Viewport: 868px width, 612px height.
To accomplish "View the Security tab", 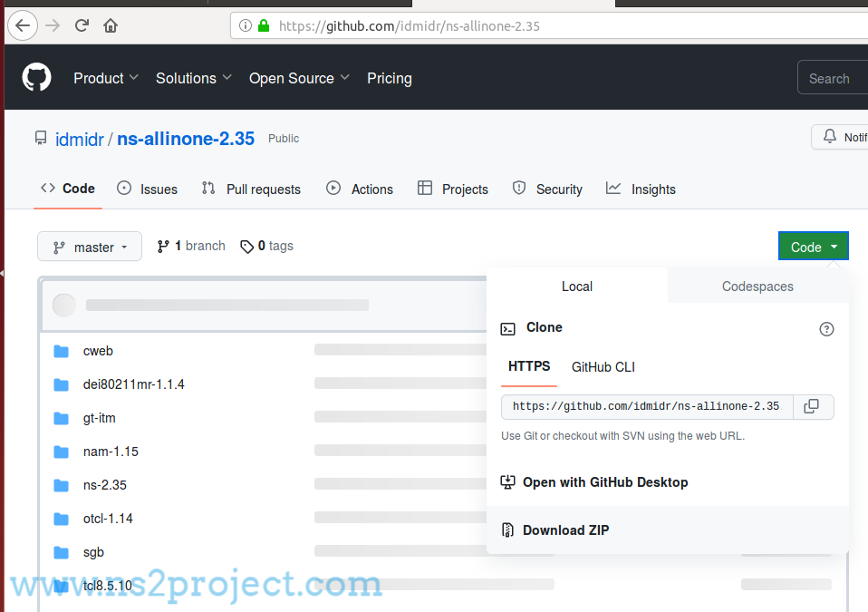I will point(547,189).
